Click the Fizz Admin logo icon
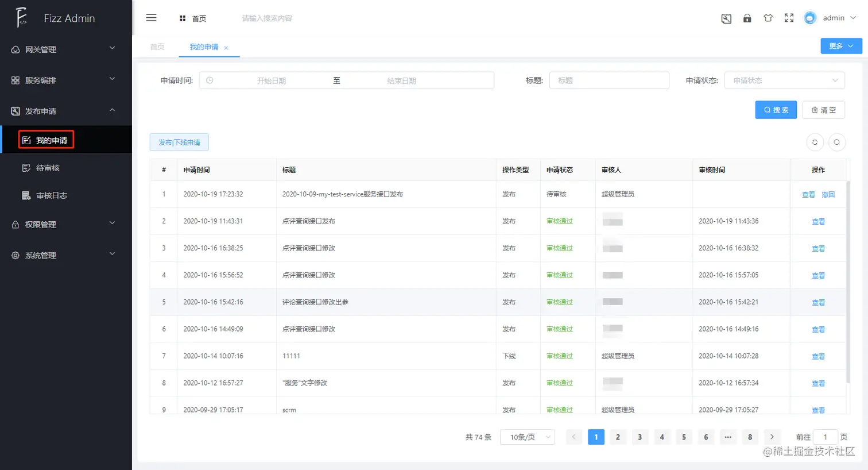The image size is (868, 470). point(21,18)
